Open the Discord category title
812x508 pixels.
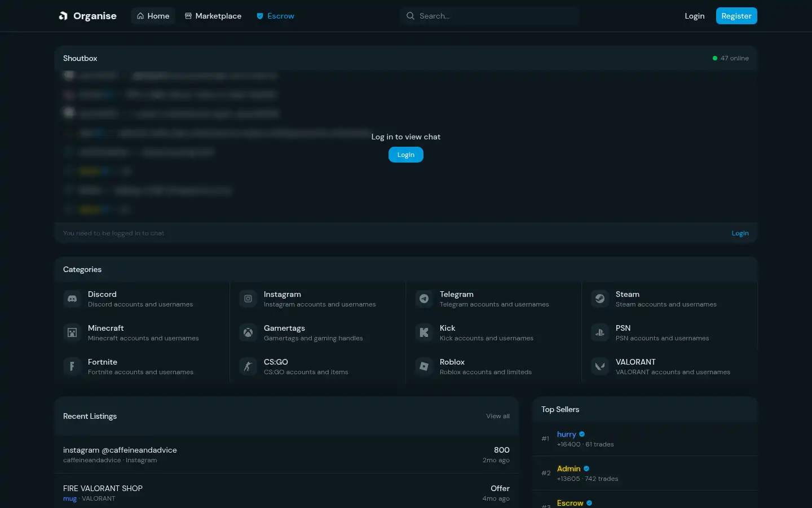point(102,294)
